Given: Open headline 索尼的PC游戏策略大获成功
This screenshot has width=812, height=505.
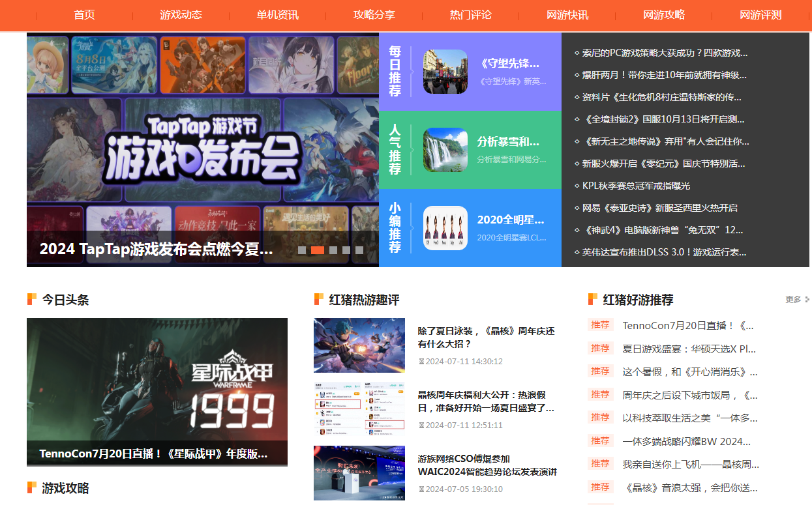Looking at the screenshot, I should 665,53.
